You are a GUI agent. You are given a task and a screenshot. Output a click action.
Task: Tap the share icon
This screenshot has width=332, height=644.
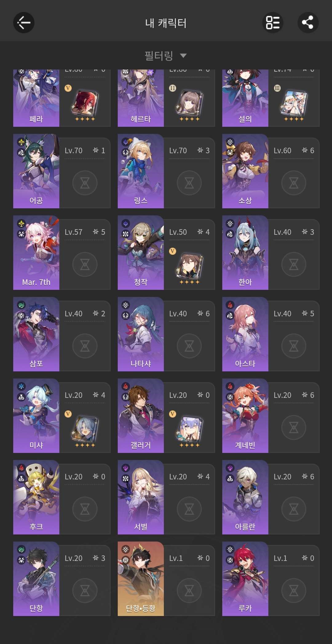pos(308,23)
